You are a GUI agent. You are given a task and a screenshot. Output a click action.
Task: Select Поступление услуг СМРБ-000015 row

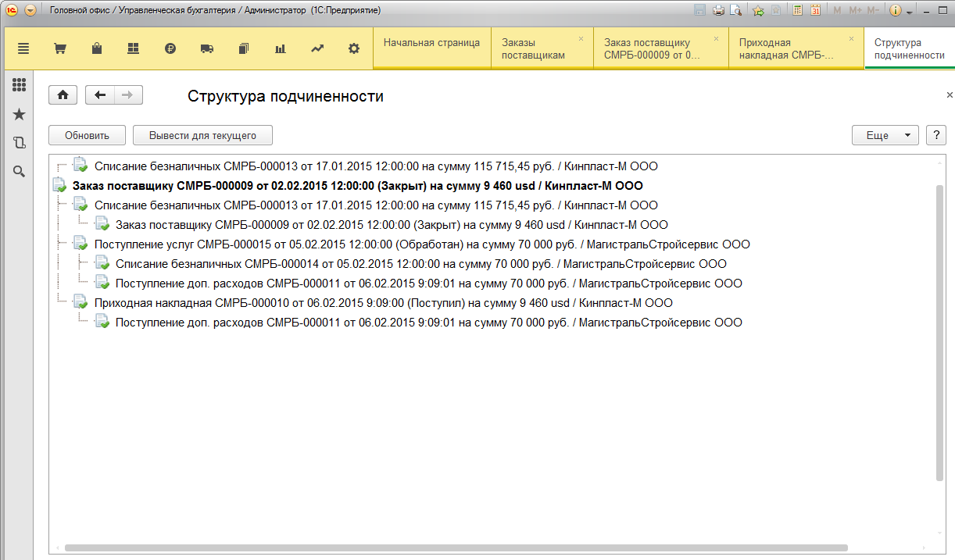tap(422, 244)
